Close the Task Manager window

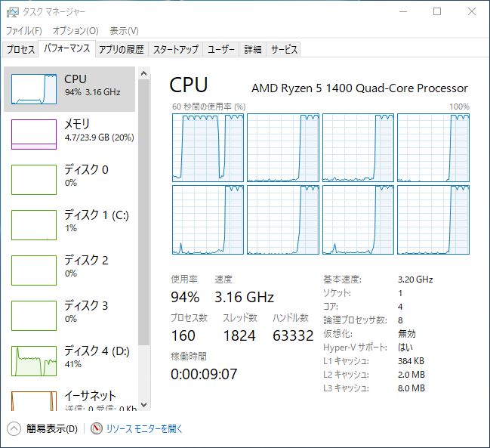pyautogui.click(x=472, y=12)
